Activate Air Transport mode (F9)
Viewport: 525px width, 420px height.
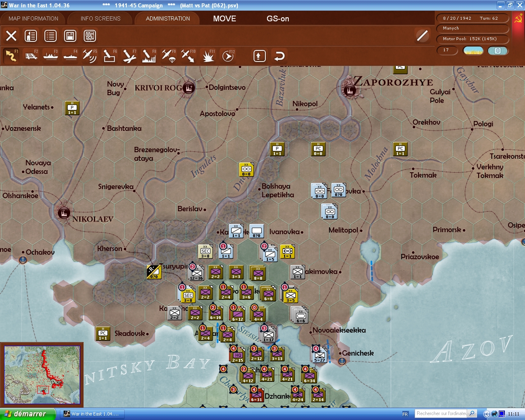click(169, 56)
